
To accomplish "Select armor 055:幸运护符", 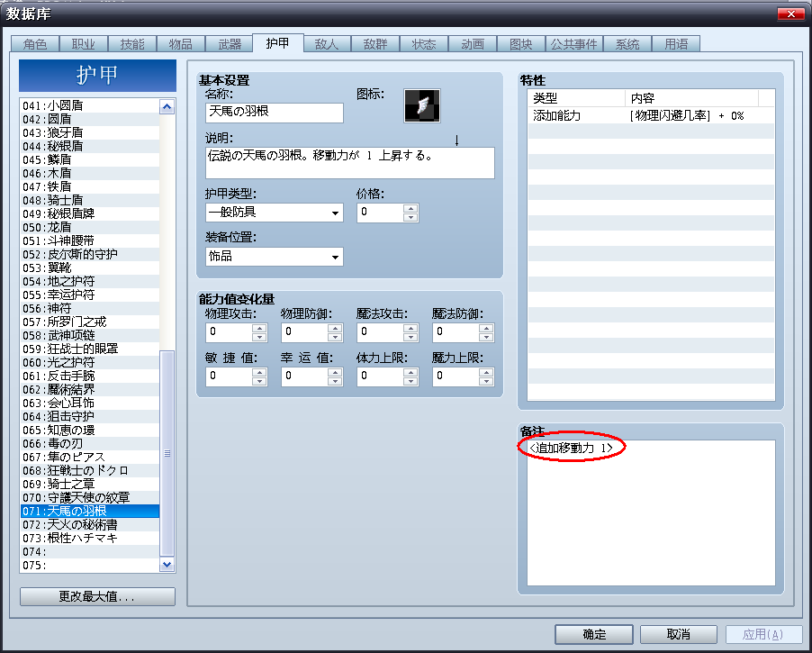I will pos(90,295).
